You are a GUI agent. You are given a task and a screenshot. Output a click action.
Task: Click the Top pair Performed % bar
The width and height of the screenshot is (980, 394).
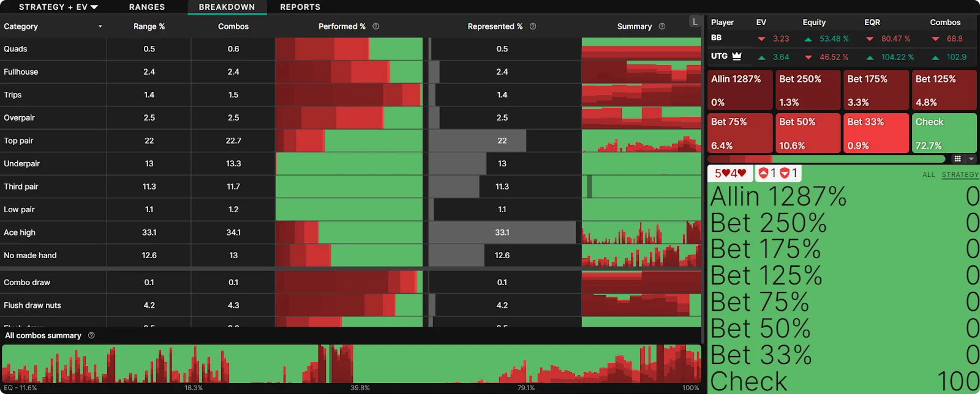click(x=349, y=141)
